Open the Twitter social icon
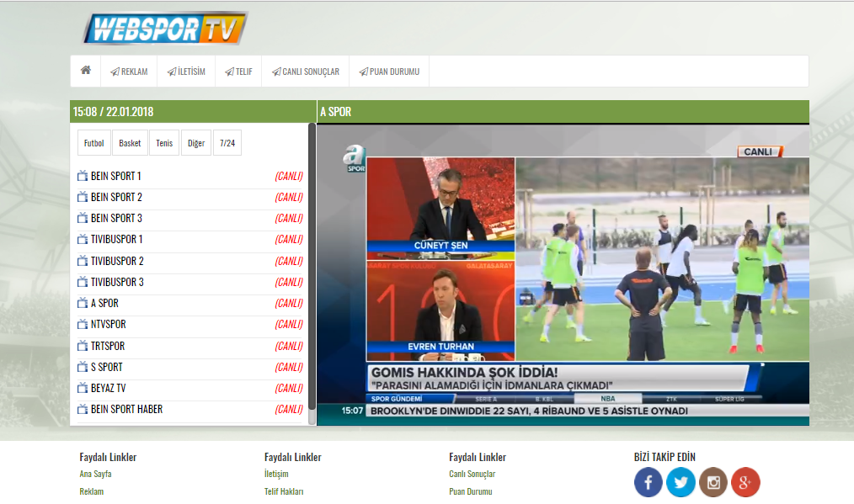This screenshot has height=504, width=854. pyautogui.click(x=681, y=481)
